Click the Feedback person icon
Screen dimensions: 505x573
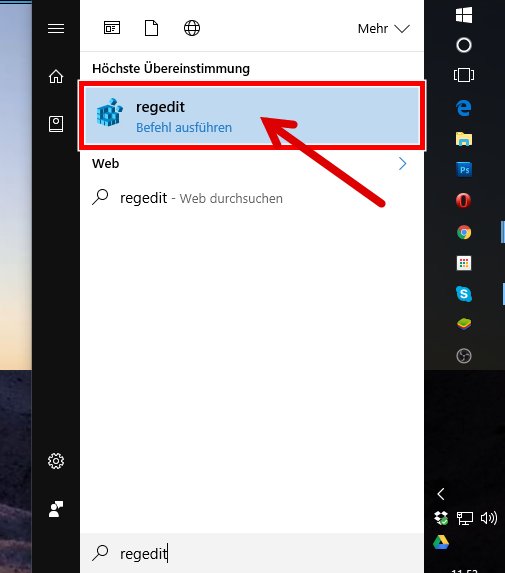[x=56, y=509]
